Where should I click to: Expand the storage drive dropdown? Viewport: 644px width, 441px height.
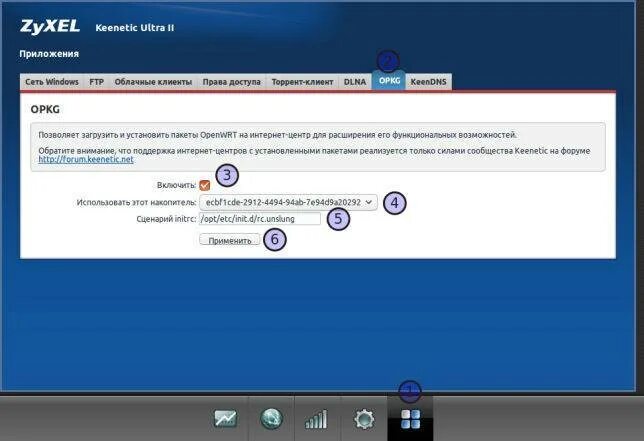click(288, 202)
